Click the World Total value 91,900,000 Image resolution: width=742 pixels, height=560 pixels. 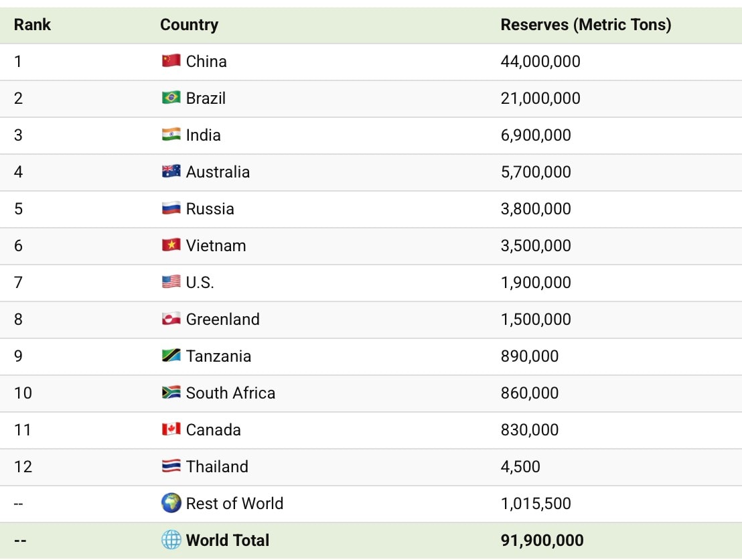click(x=542, y=541)
